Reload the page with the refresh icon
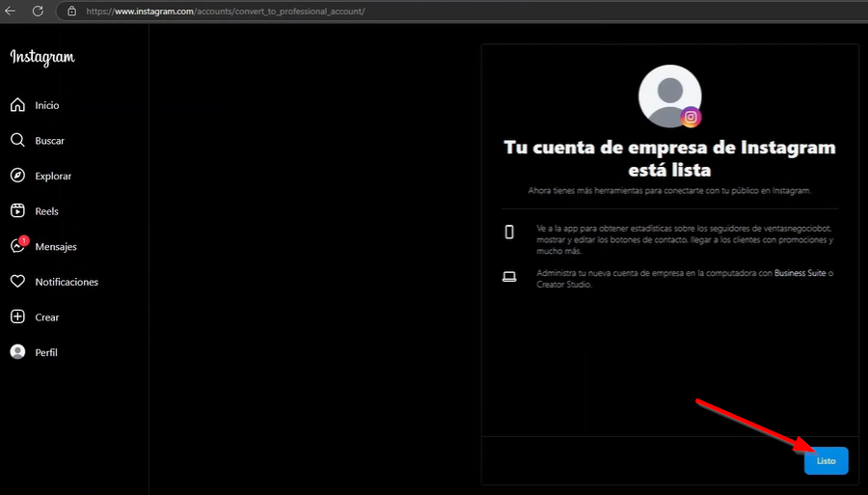 tap(38, 11)
